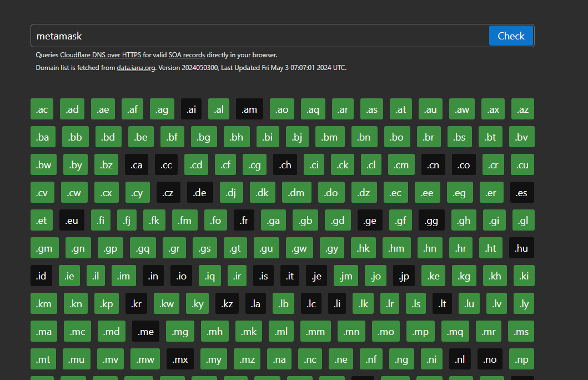Screen dimensions: 588x380
Task: Click the .eu domain tile
Action: [x=72, y=221]
